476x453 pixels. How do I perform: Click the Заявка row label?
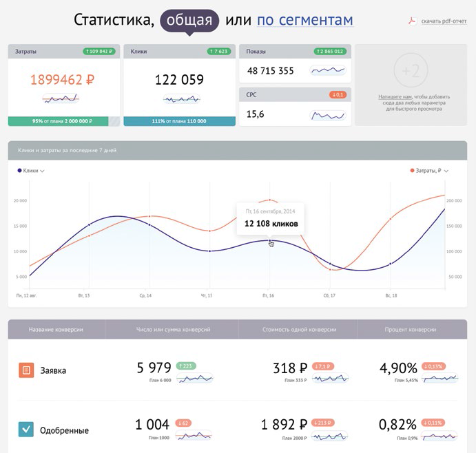tap(53, 370)
